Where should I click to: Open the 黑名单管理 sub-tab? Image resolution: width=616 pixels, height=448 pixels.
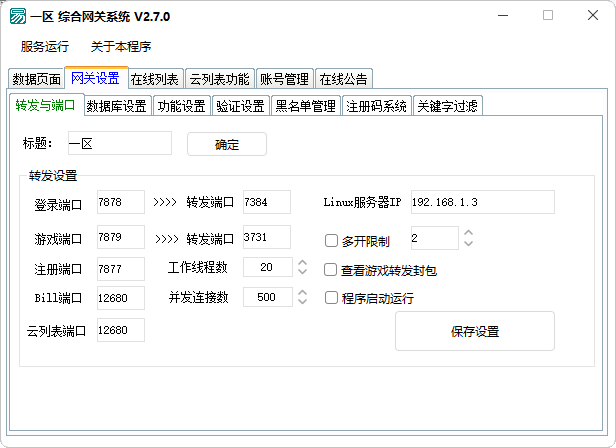[305, 106]
